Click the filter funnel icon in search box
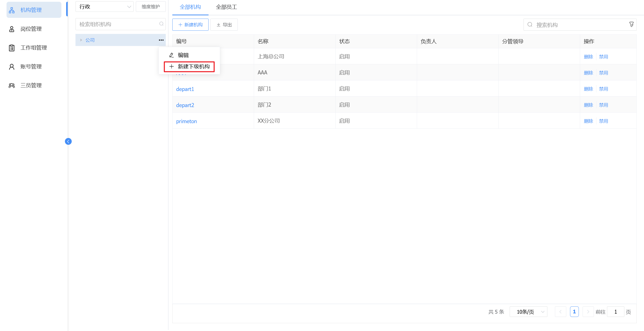 [631, 24]
